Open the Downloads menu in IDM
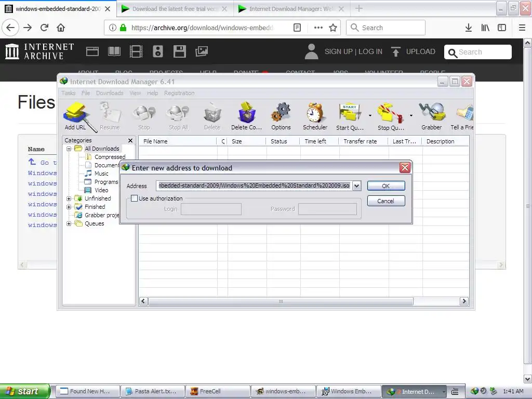The height and width of the screenshot is (399, 532). click(x=110, y=93)
